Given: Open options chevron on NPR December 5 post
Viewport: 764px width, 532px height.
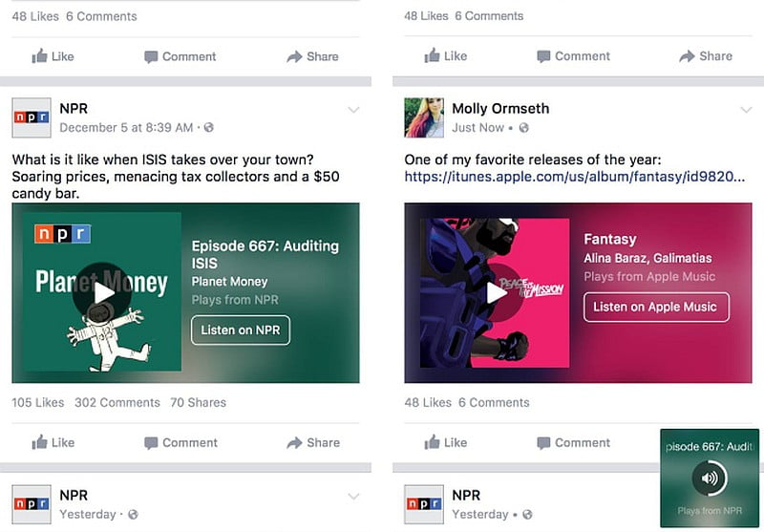Looking at the screenshot, I should [x=353, y=110].
